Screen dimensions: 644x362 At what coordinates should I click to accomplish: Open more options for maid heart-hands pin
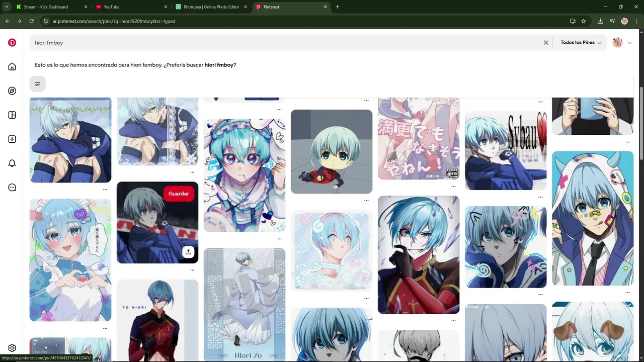(x=105, y=328)
